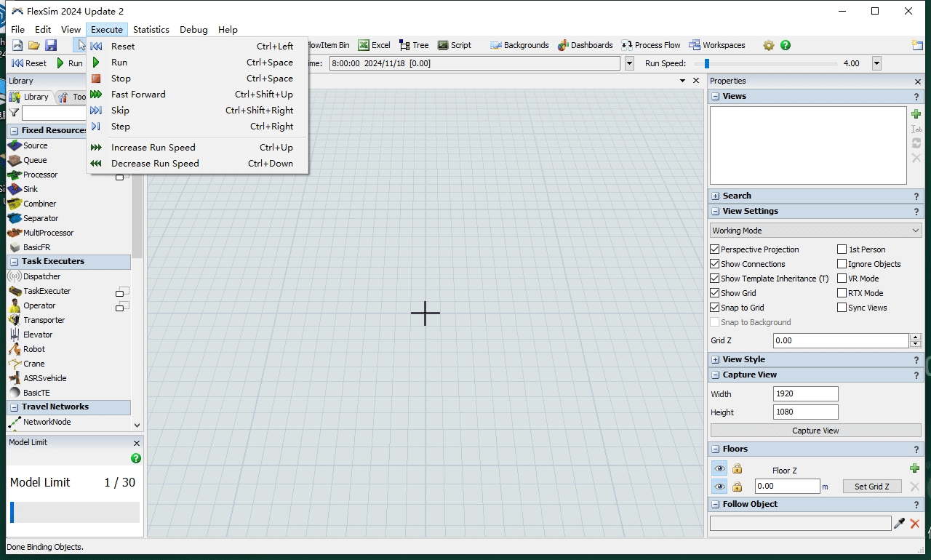This screenshot has width=931, height=560.
Task: Select the Processor object in Library
Action: [40, 175]
